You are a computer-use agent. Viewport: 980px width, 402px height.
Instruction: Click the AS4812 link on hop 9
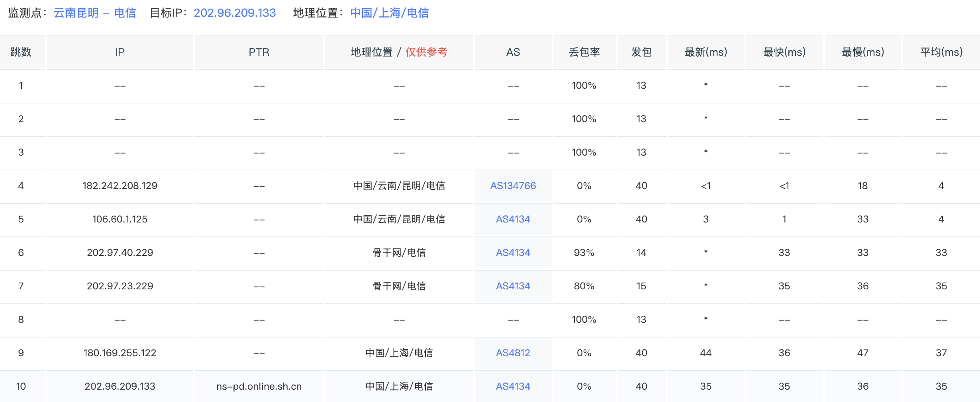[x=513, y=353]
